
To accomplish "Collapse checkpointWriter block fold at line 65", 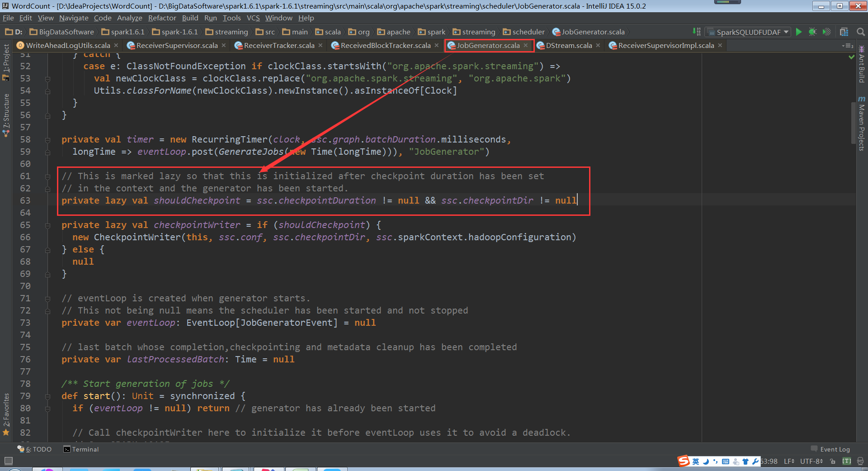I will pyautogui.click(x=47, y=225).
